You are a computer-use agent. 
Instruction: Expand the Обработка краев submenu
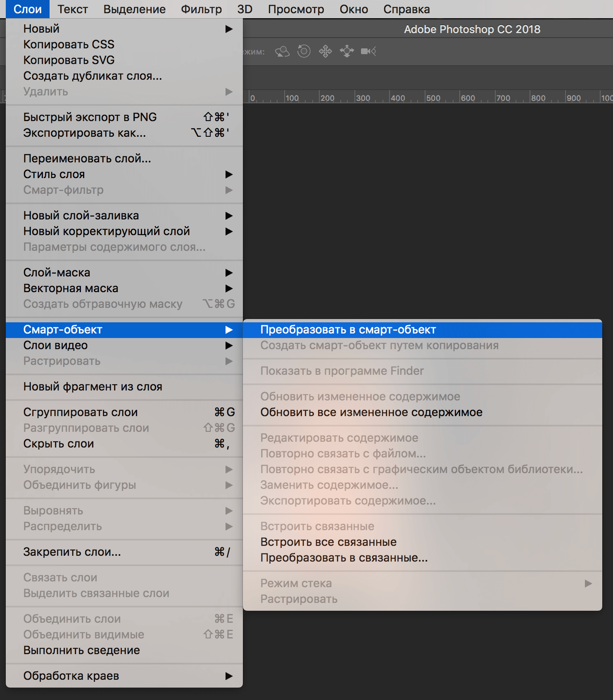click(x=124, y=676)
